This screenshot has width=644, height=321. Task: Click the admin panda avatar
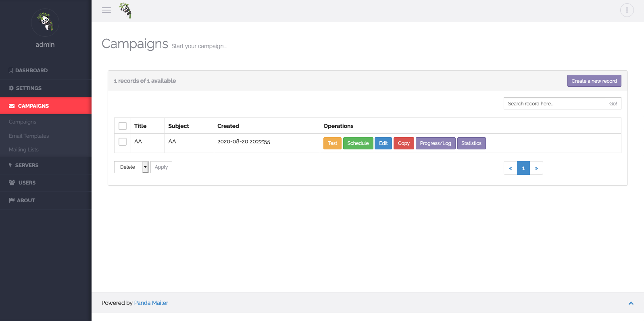45,23
